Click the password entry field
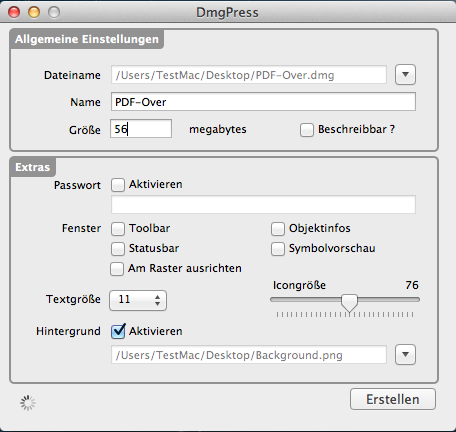The height and width of the screenshot is (432, 456). coord(263,204)
